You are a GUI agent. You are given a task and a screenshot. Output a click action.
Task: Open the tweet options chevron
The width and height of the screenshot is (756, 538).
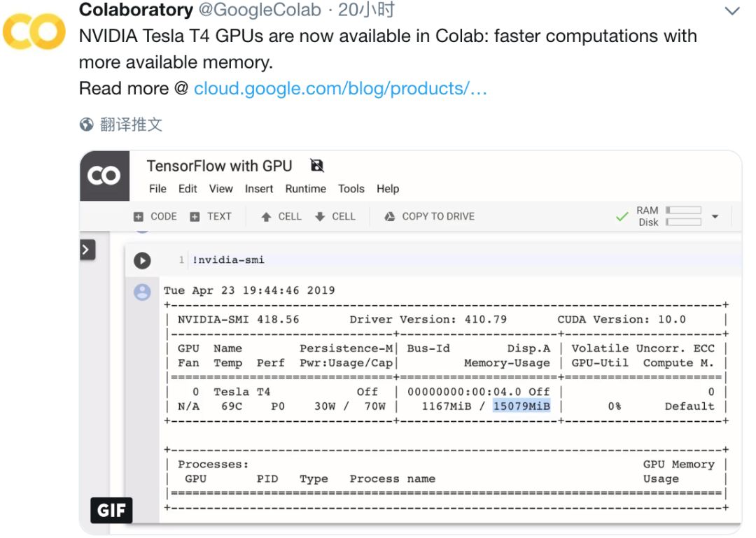tap(732, 11)
